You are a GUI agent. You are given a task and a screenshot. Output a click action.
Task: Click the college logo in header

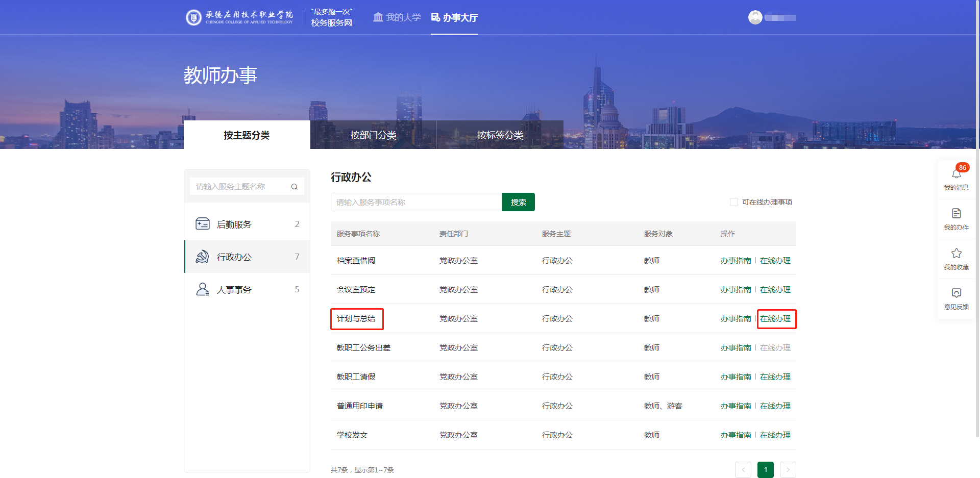point(193,17)
